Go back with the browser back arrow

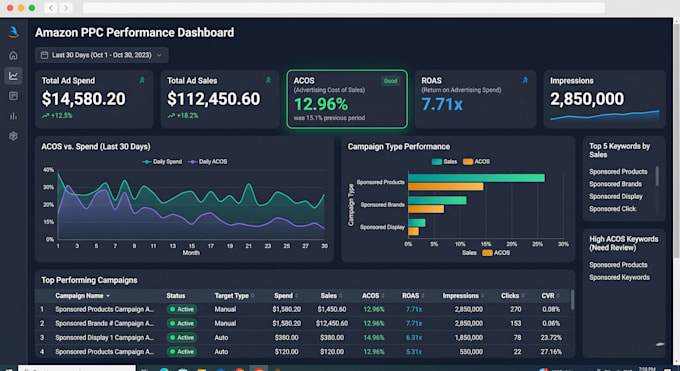(51, 8)
